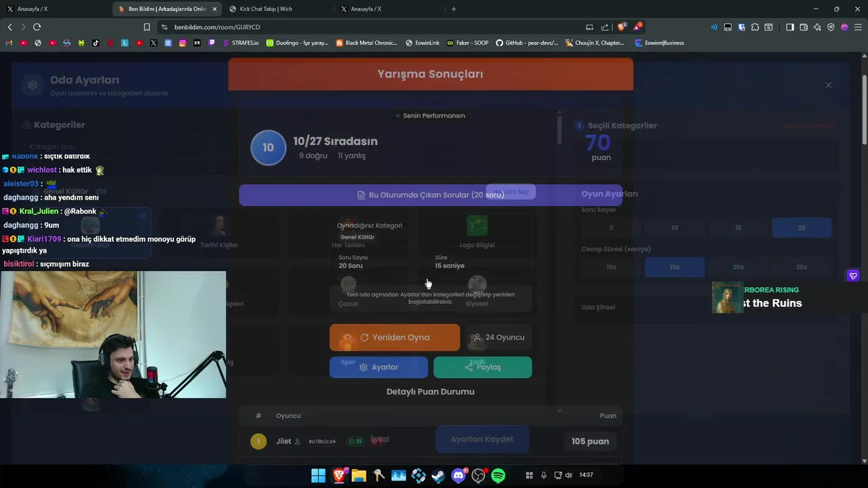The width and height of the screenshot is (868, 488).
Task: Select 20 questions under Soru Sayısı
Action: (x=802, y=228)
